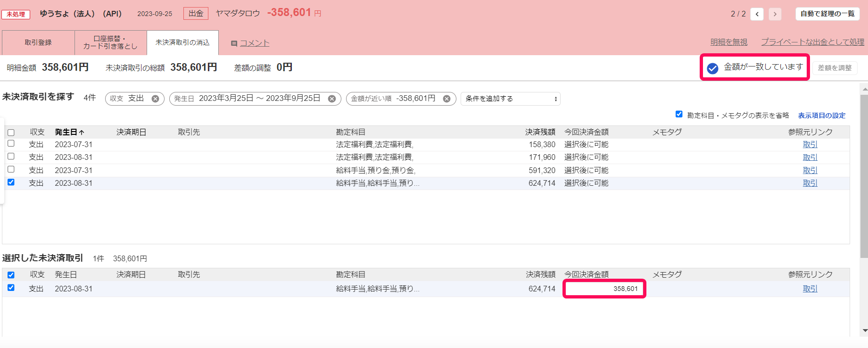Click the comment speech bubble icon
868x348 pixels.
tap(234, 43)
